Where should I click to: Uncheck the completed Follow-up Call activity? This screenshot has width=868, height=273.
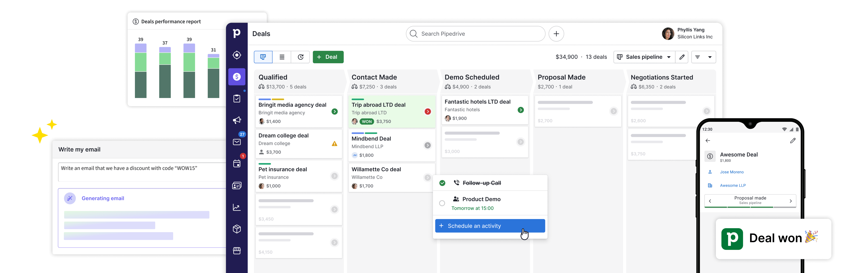tap(442, 183)
